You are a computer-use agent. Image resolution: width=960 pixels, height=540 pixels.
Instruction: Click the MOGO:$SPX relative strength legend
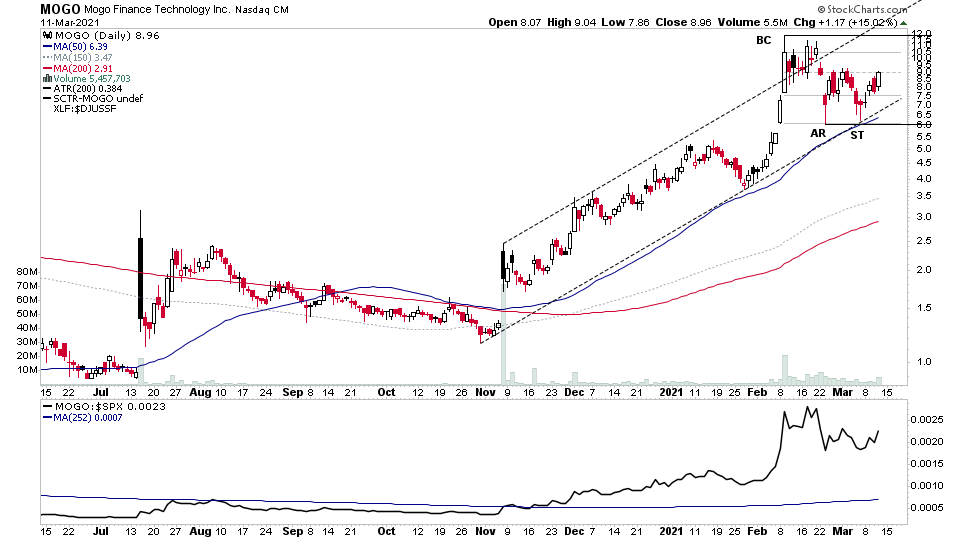[104, 407]
